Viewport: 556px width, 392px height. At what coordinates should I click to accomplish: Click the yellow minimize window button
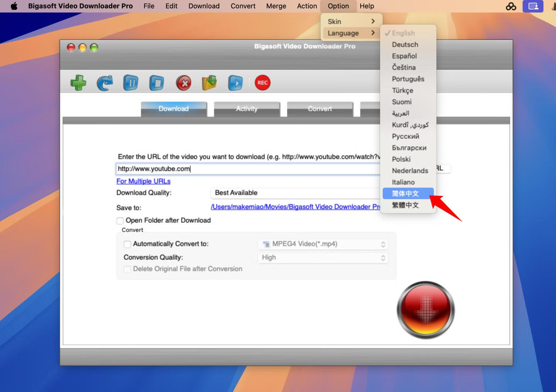[x=82, y=47]
